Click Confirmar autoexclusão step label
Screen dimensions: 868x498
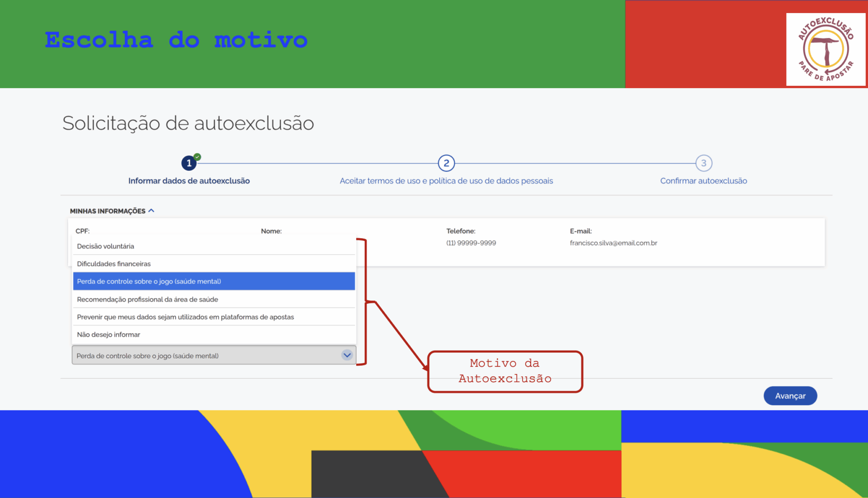[x=703, y=181]
